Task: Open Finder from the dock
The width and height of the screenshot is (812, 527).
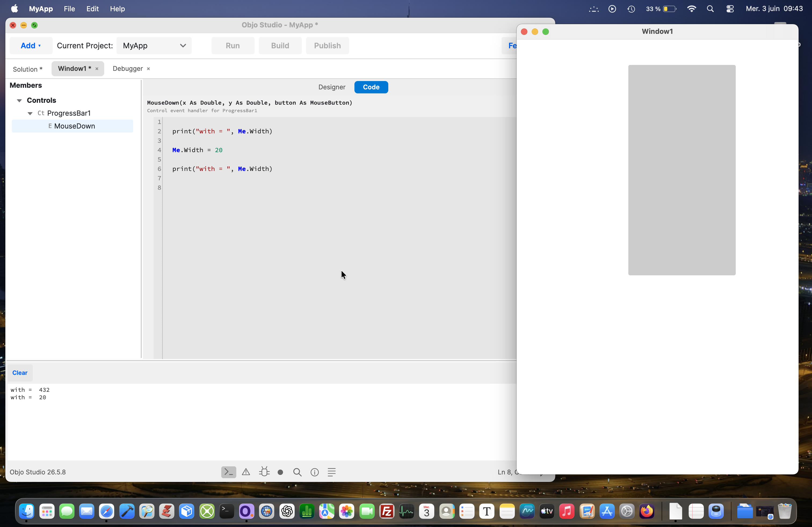Action: click(x=27, y=511)
